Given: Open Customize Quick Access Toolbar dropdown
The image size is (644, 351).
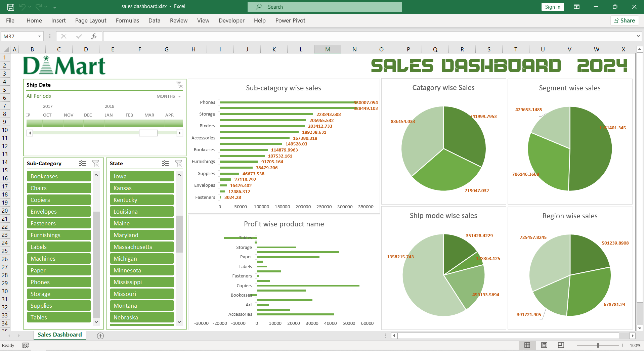Looking at the screenshot, I should [x=54, y=7].
